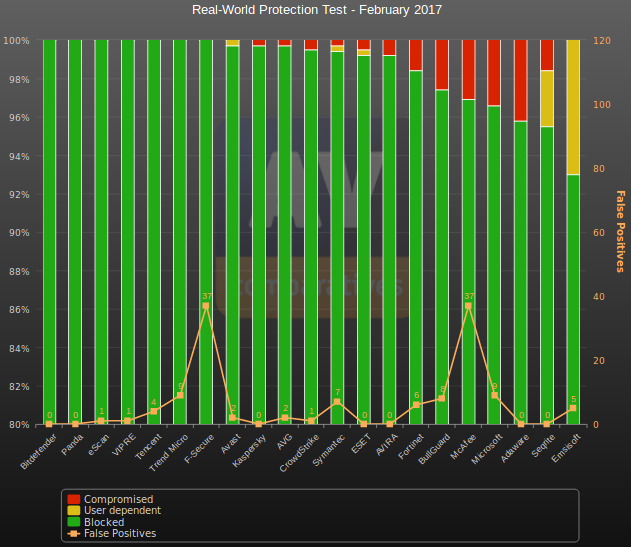Click the 100% left axis label

(16, 41)
